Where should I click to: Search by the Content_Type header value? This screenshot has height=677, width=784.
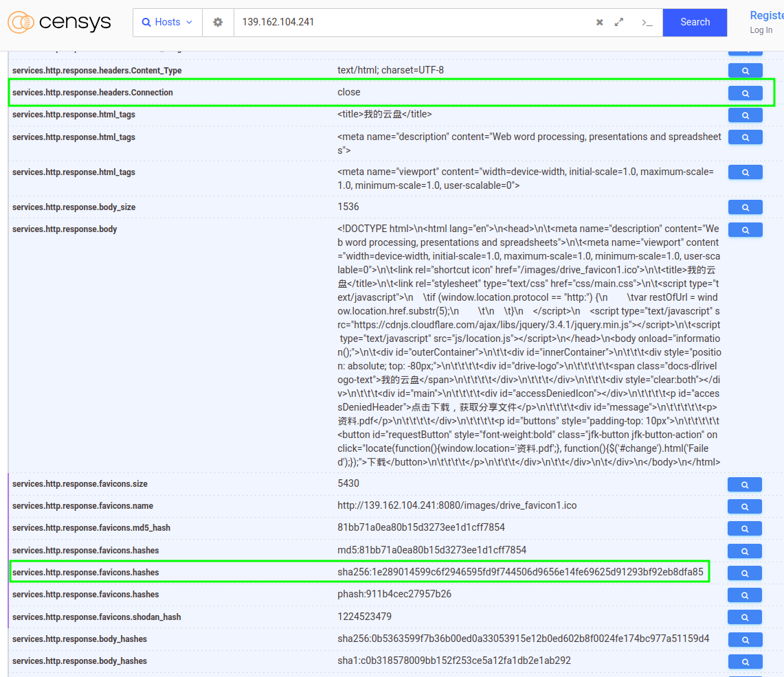coord(745,71)
